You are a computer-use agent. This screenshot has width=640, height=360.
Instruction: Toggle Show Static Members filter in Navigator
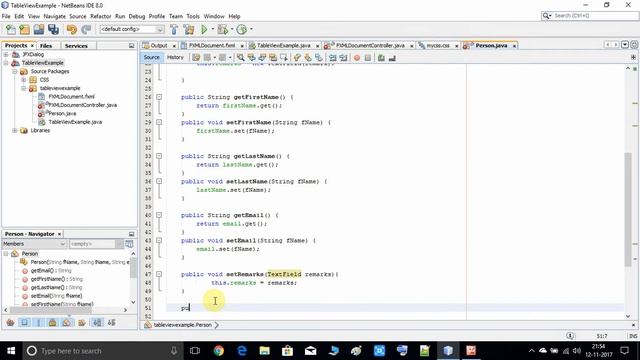(x=39, y=322)
